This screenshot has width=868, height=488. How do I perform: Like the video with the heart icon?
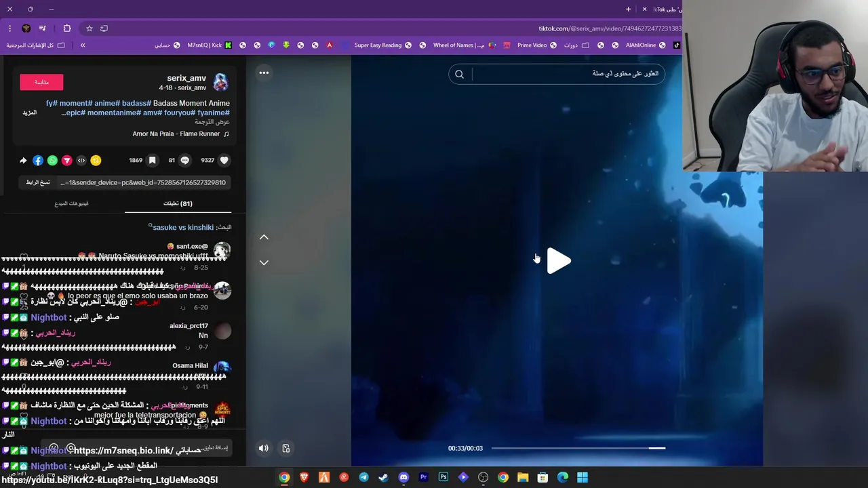(224, 161)
